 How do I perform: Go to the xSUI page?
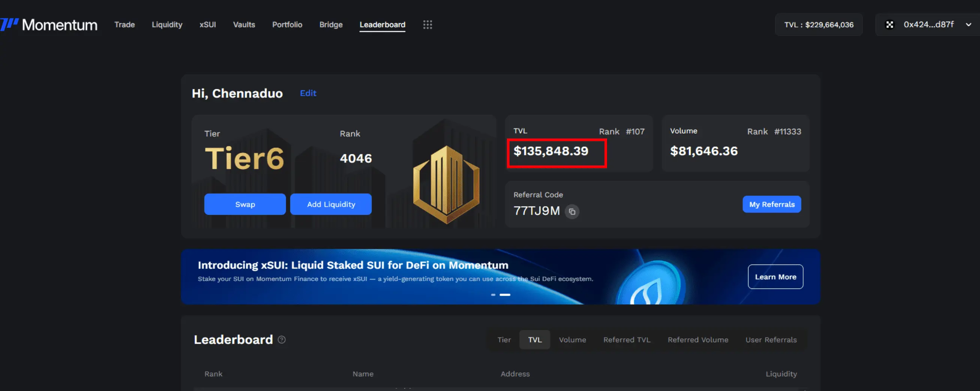click(208, 25)
